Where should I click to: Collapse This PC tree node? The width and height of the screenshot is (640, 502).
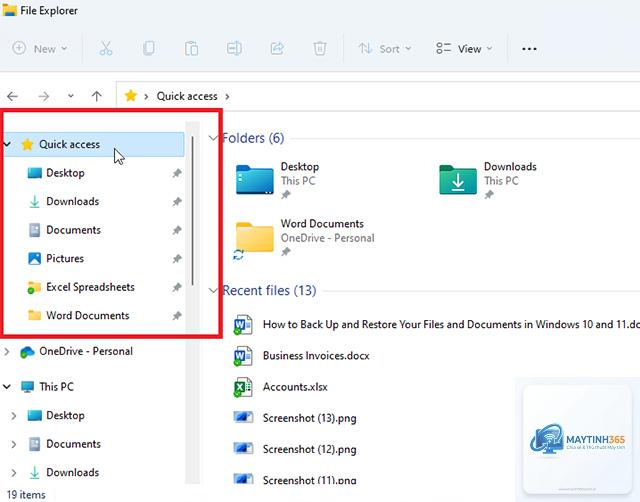click(x=7, y=386)
